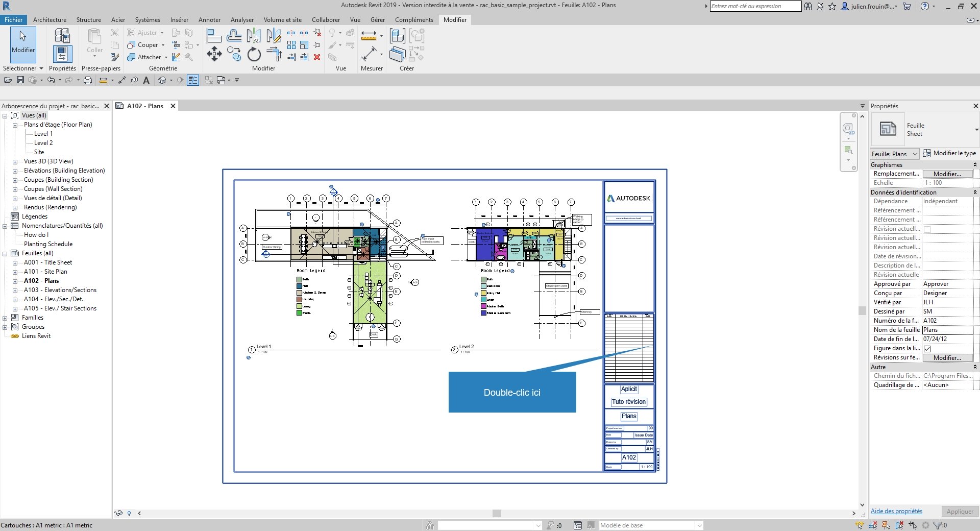This screenshot has height=531, width=980.
Task: Collapse the Graphismes properties section
Action: click(x=975, y=165)
